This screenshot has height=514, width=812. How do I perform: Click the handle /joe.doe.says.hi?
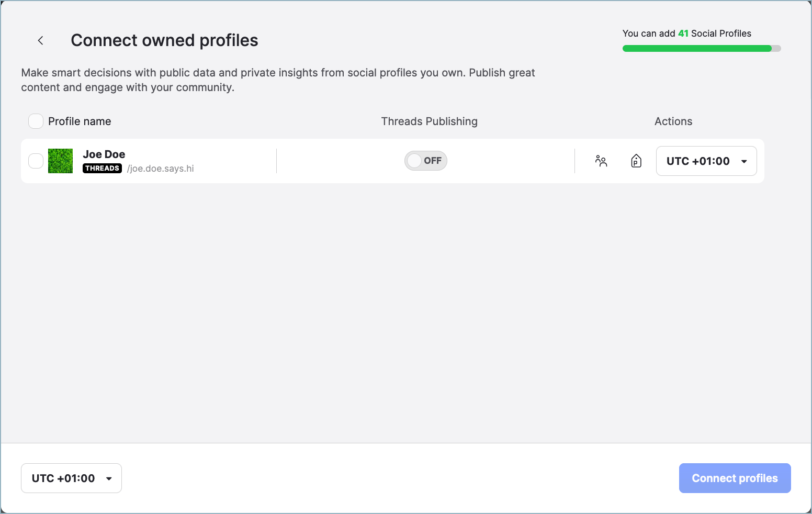(x=161, y=168)
